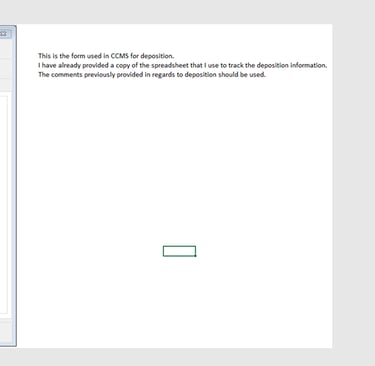This screenshot has width=375, height=366.
Task: Close the embedded form window at left
Action: (x=4, y=34)
